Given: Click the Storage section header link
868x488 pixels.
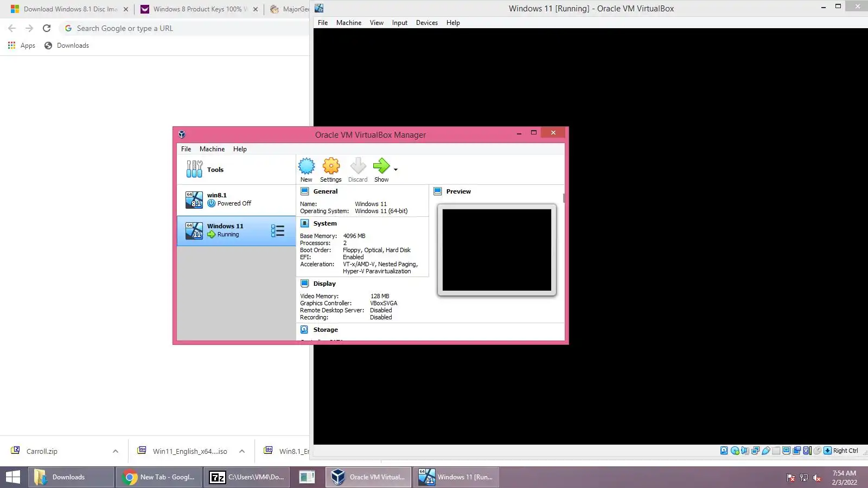Looking at the screenshot, I should (x=325, y=330).
